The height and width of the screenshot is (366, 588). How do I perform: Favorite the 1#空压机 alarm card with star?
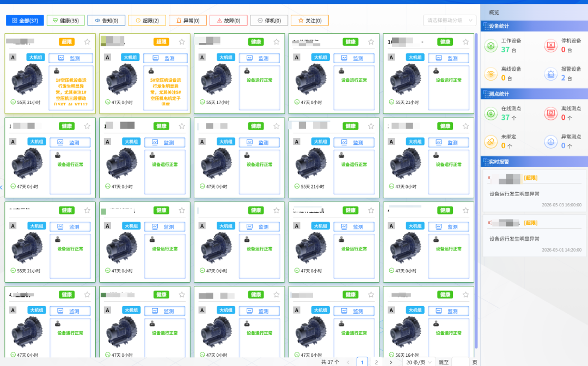point(87,42)
